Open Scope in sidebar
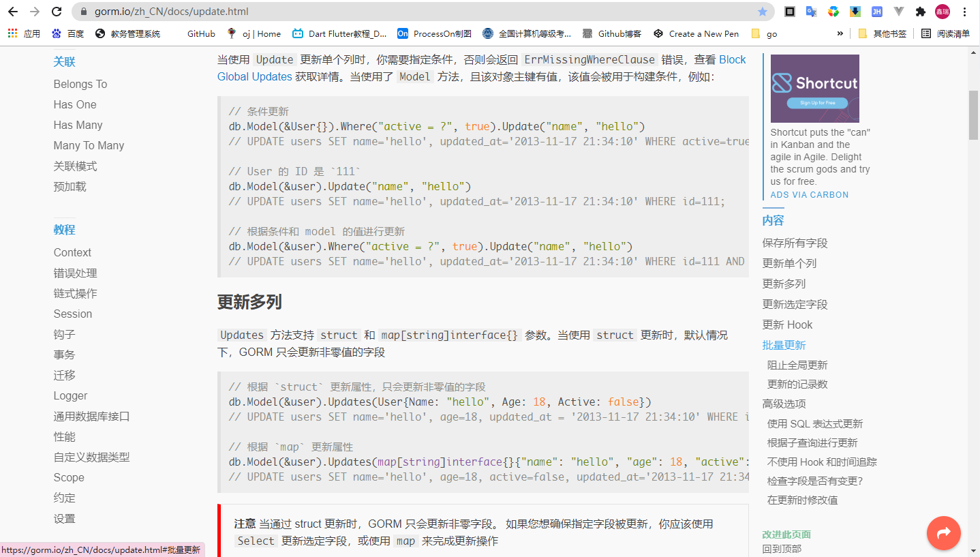Screen dimensions: 980x557 (x=69, y=477)
